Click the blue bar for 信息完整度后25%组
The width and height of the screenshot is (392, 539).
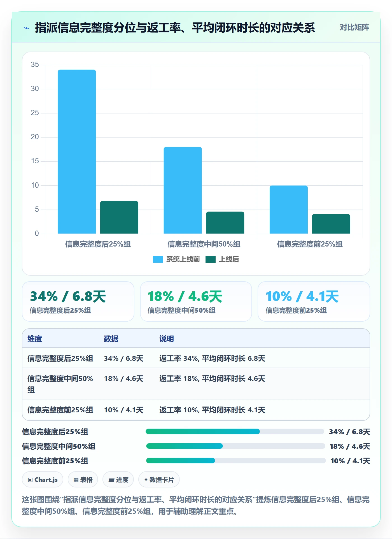(77, 152)
